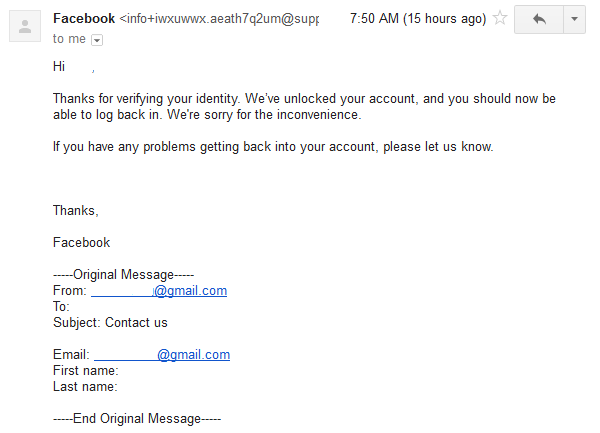This screenshot has height=433, width=600.
Task: Select the bold Facebook sender name
Action: coord(84,18)
